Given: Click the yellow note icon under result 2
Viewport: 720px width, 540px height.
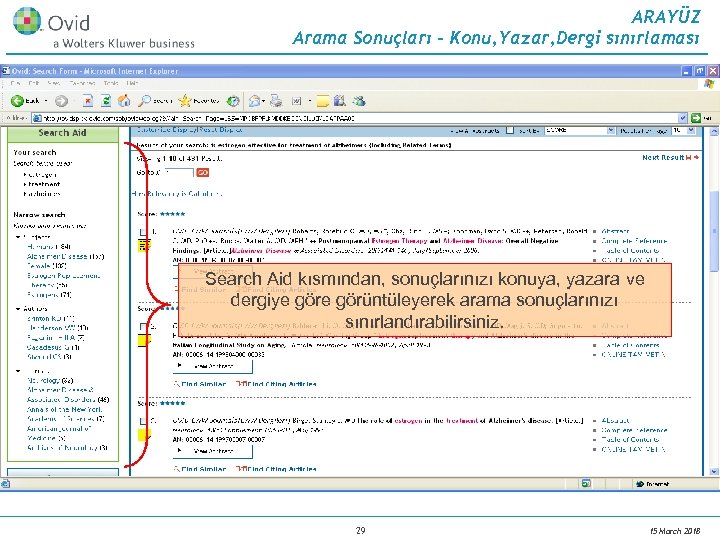Looking at the screenshot, I should coord(144,341).
